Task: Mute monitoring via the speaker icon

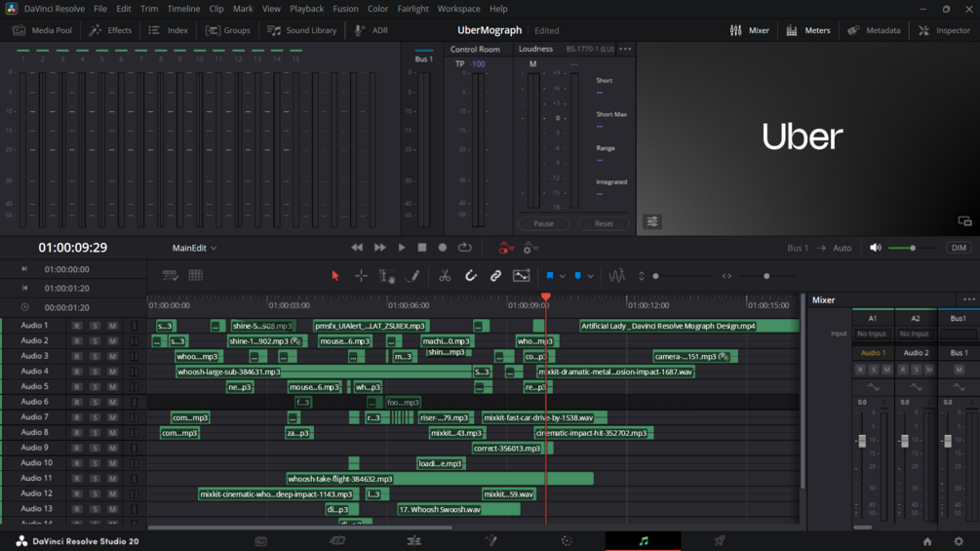Action: 876,248
